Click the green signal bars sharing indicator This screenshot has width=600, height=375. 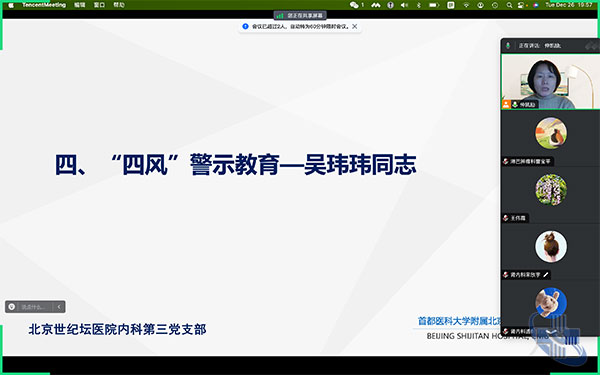click(280, 16)
